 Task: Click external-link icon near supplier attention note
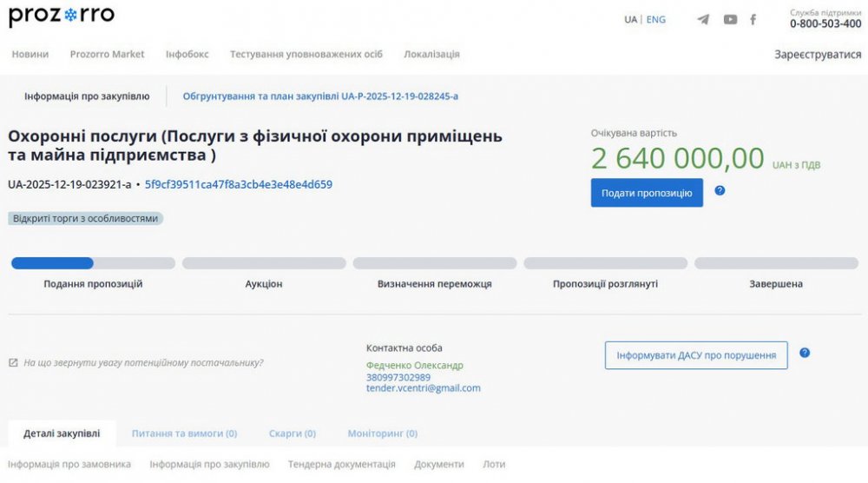coord(13,363)
